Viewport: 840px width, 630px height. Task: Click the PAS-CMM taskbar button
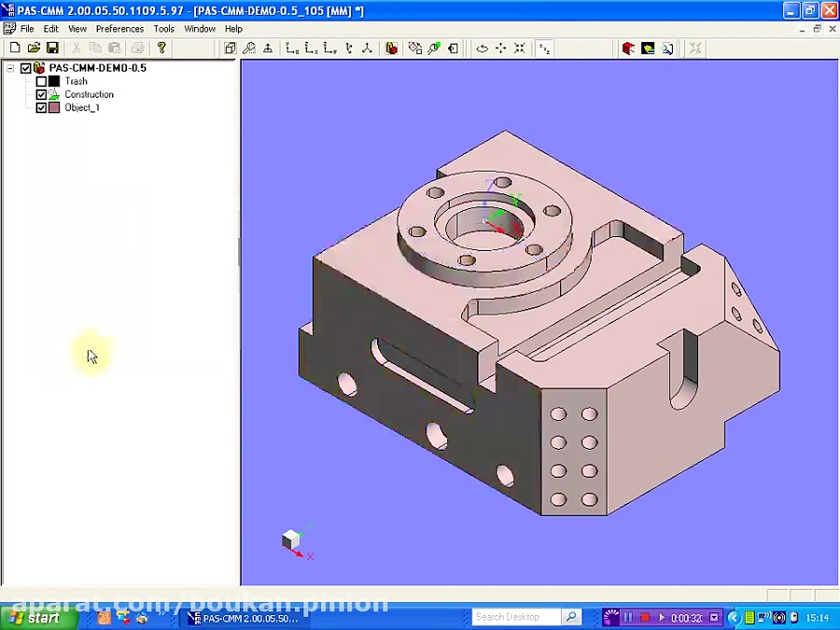tap(243, 617)
